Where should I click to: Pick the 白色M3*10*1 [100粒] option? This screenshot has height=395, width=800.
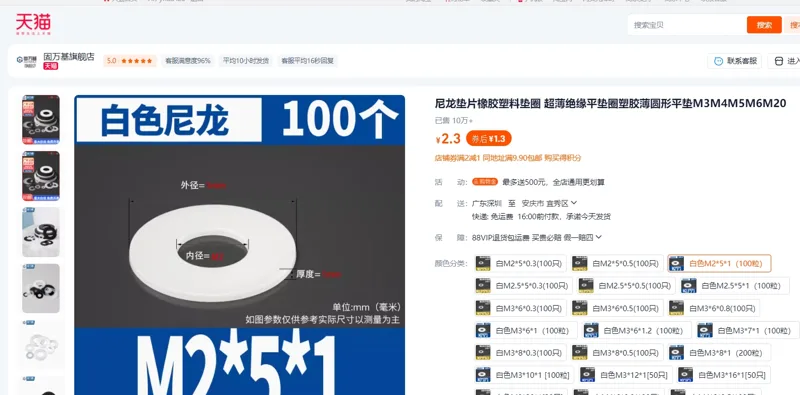point(524,375)
